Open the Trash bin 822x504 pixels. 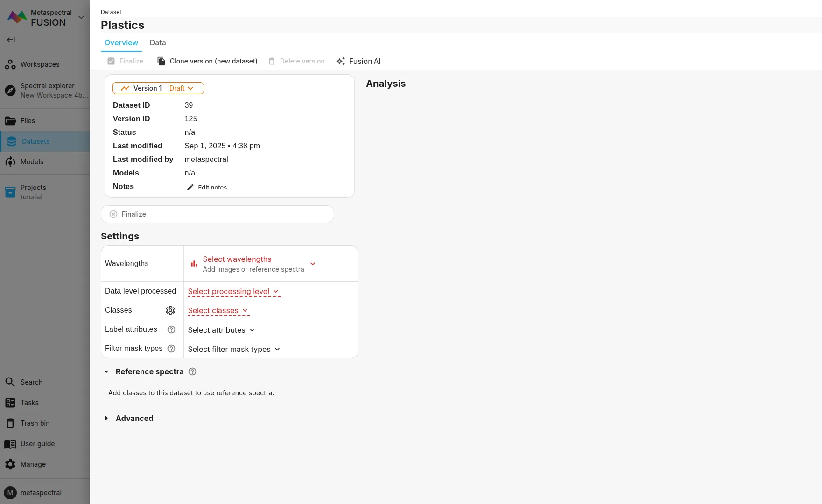35,423
